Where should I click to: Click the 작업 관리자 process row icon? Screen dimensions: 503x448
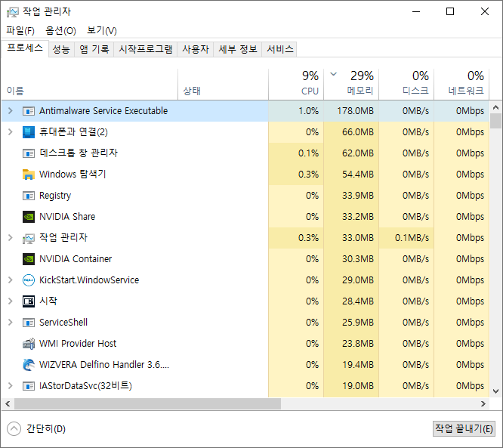point(29,239)
